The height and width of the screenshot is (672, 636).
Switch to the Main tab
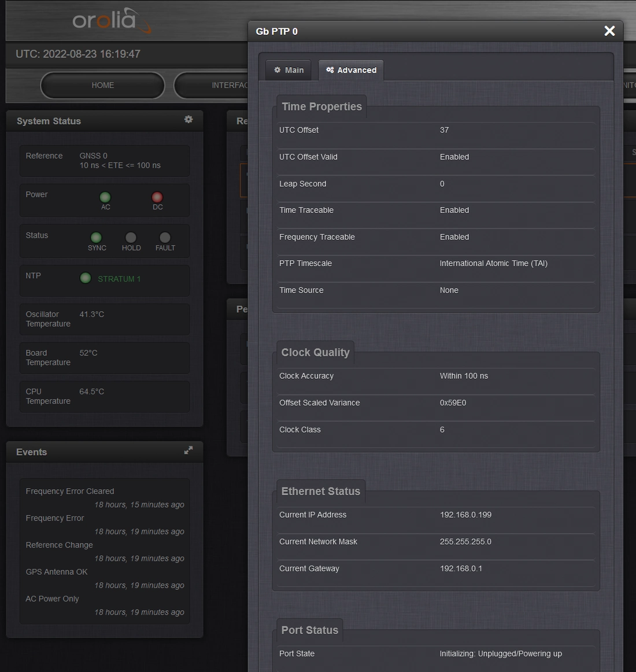click(289, 70)
